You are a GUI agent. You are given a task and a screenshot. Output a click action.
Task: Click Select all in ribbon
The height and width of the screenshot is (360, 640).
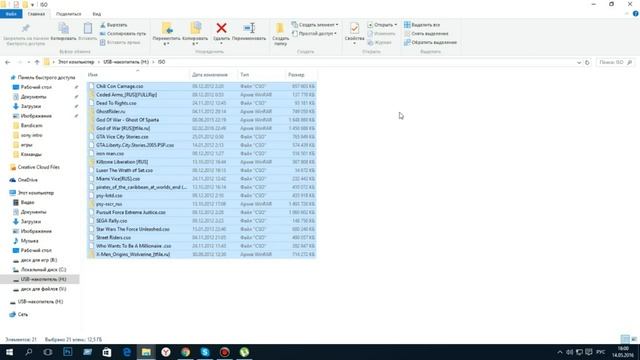point(422,25)
